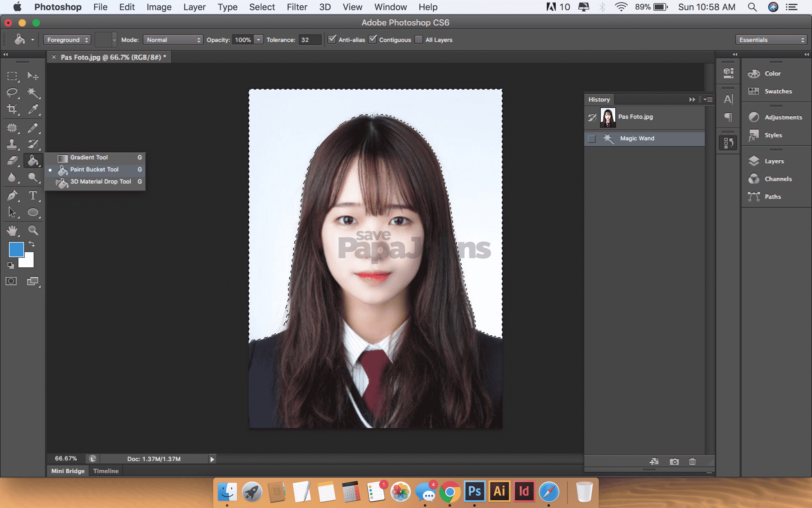Select the Horizontal Type tool
Viewport: 812px width, 508px height.
pos(33,196)
